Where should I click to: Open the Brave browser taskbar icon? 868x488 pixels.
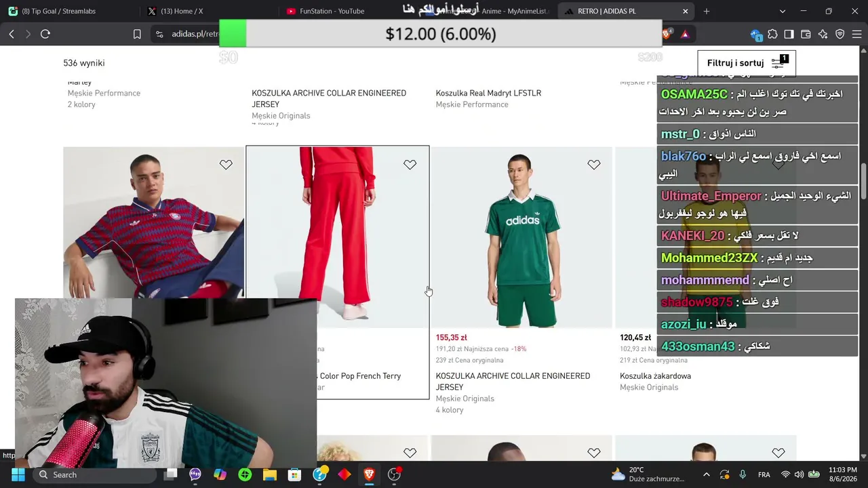pos(369,474)
